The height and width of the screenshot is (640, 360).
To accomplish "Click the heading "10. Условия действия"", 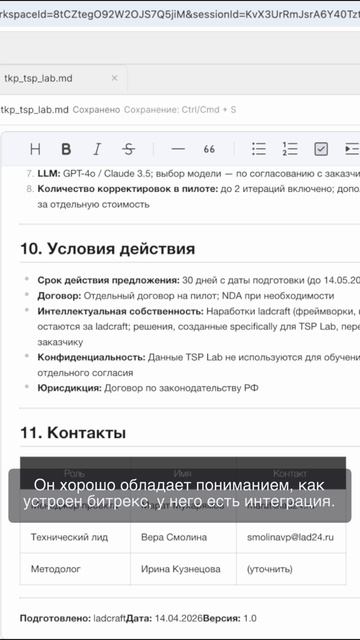I will click(x=108, y=249).
